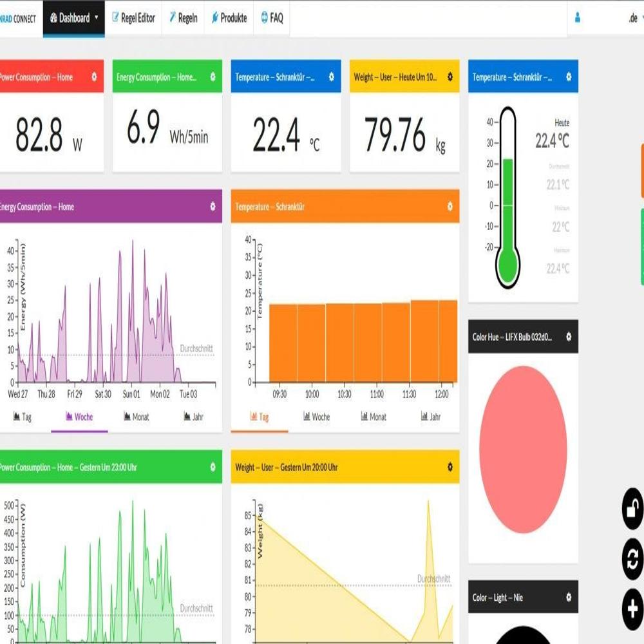Open settings gear on Power Consumption – Home card
The height and width of the screenshot is (644, 644).
tap(94, 77)
